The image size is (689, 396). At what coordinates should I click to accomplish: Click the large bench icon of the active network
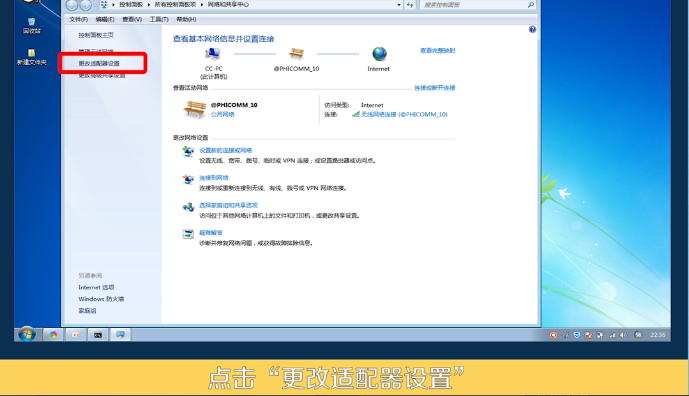coord(194,109)
